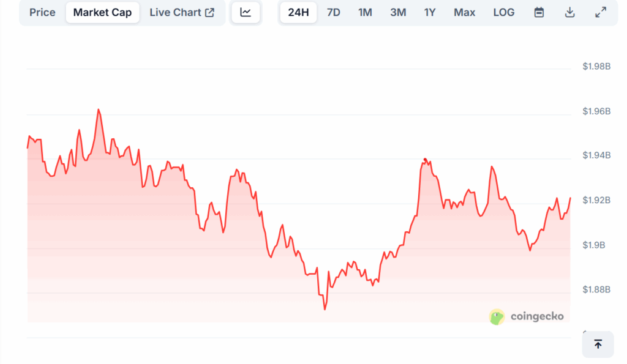Select the 24H time range
Viewport: 627px width, 364px height.
click(x=298, y=12)
